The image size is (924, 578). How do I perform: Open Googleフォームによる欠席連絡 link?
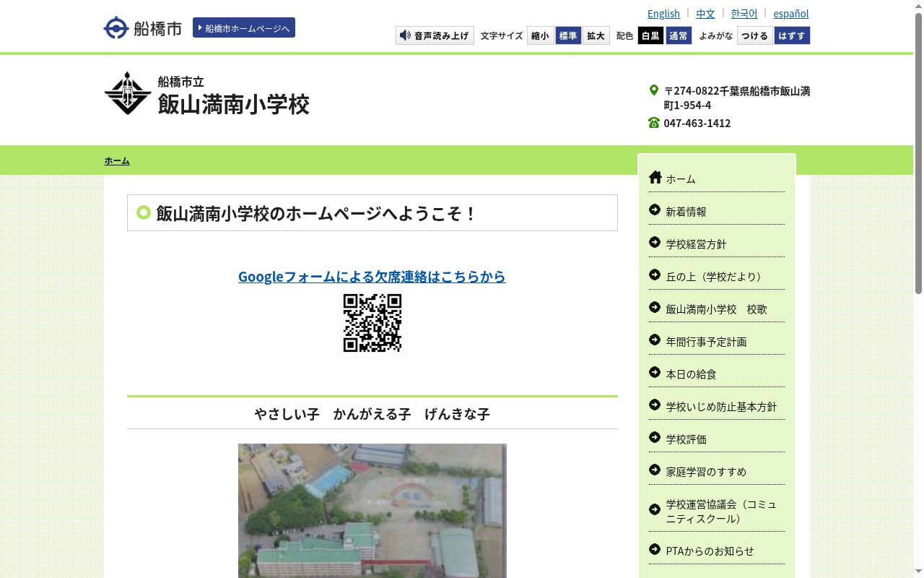pyautogui.click(x=372, y=276)
